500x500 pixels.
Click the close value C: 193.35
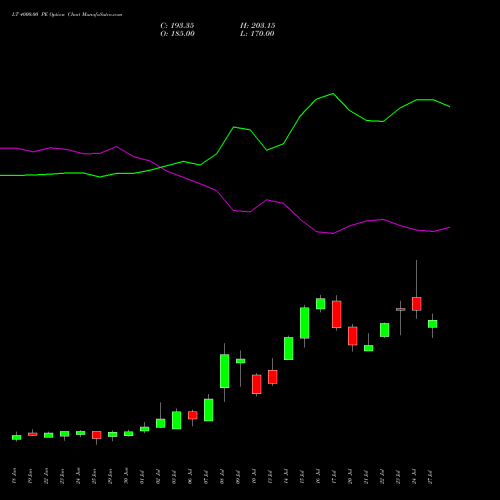tap(177, 26)
